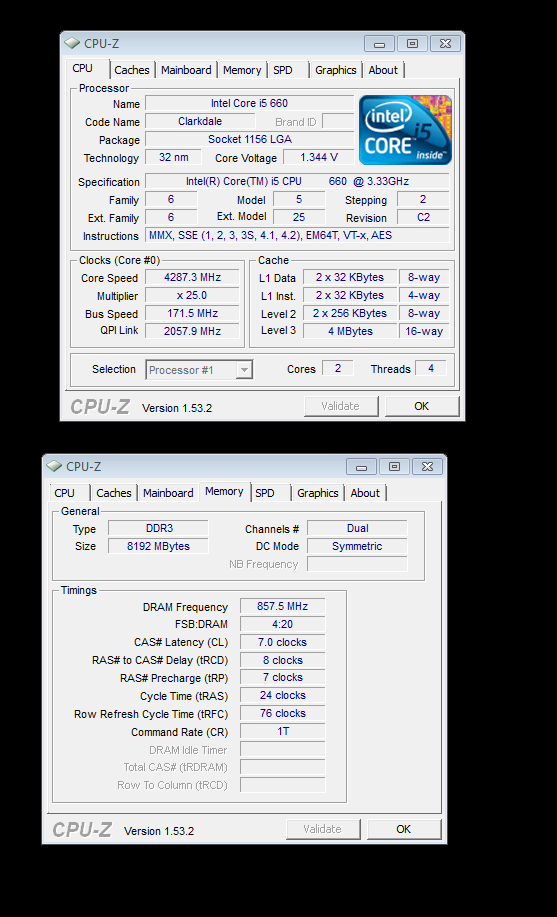This screenshot has height=917, width=557.
Task: Click the tRFC value 76 clocks
Action: [x=283, y=713]
